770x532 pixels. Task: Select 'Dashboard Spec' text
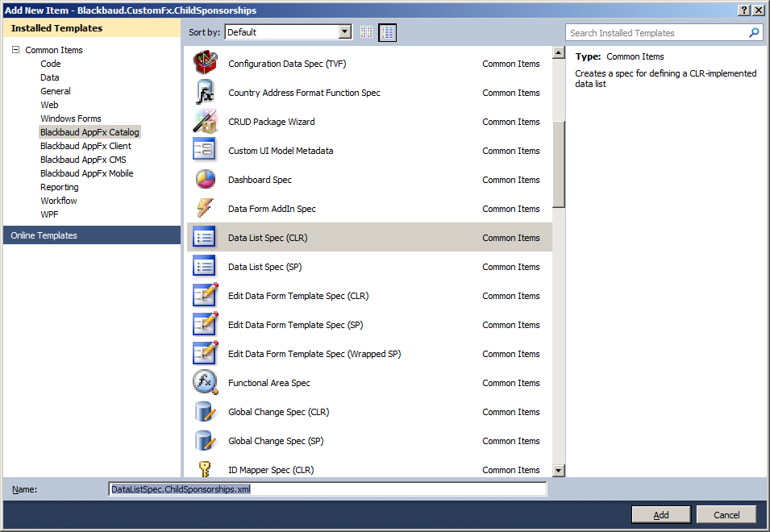pos(260,180)
